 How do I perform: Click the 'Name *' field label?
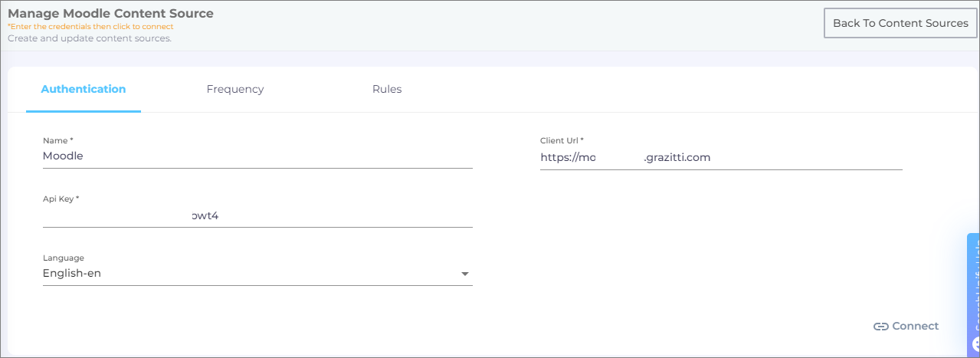click(x=58, y=140)
